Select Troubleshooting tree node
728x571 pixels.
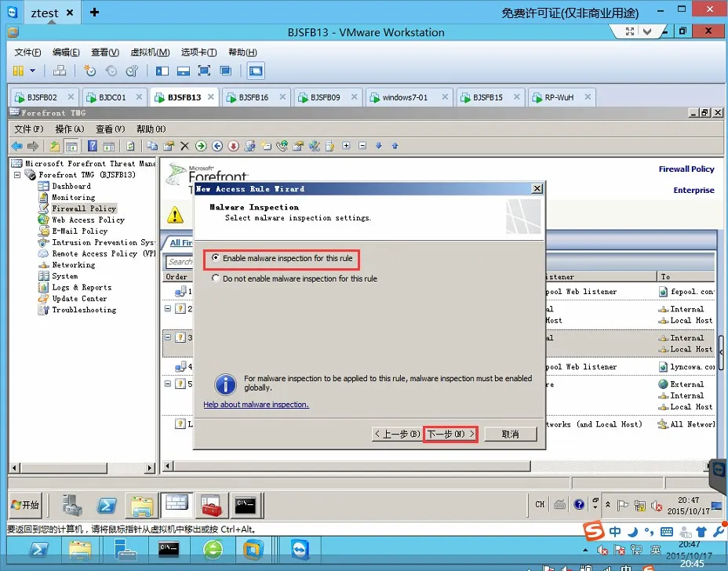84,310
